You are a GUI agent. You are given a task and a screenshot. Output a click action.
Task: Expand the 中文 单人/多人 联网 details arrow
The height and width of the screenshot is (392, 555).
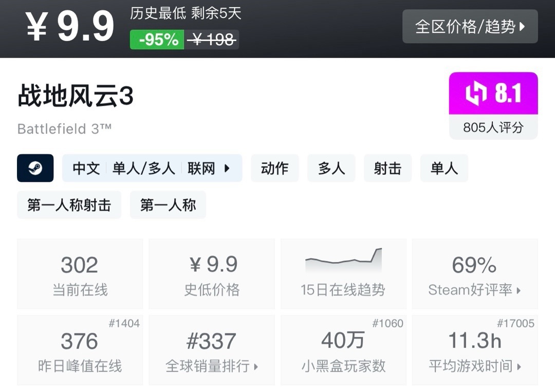[x=227, y=169]
